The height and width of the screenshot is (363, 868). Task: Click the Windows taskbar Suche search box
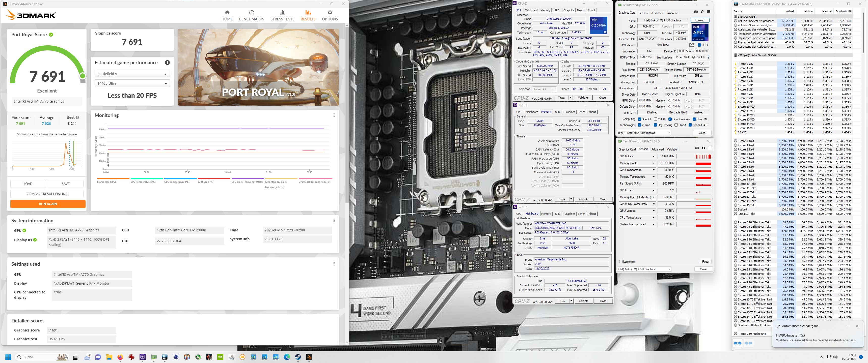pos(41,357)
